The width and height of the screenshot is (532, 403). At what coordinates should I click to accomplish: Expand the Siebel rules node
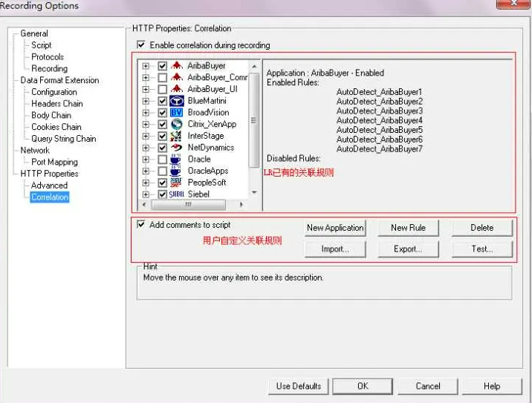tap(146, 194)
